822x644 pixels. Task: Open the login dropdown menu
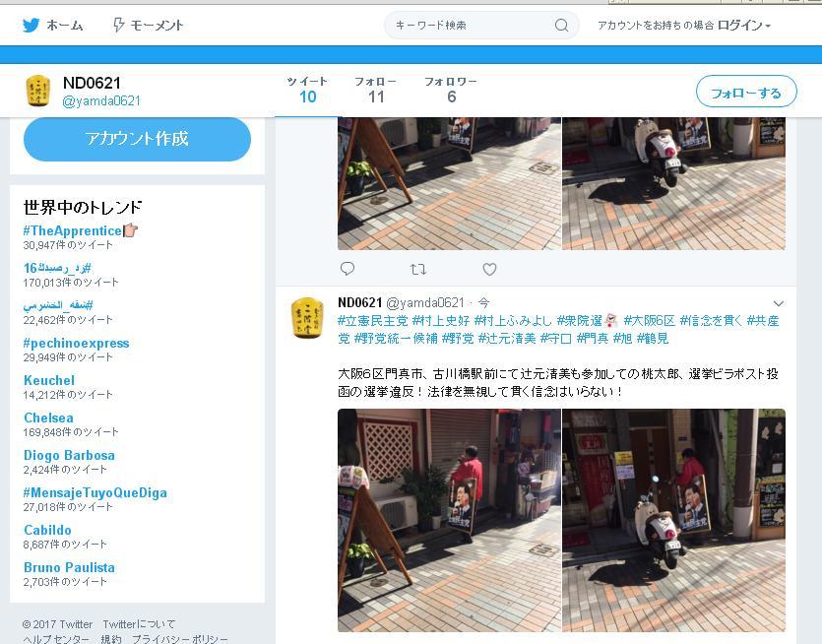point(744,26)
